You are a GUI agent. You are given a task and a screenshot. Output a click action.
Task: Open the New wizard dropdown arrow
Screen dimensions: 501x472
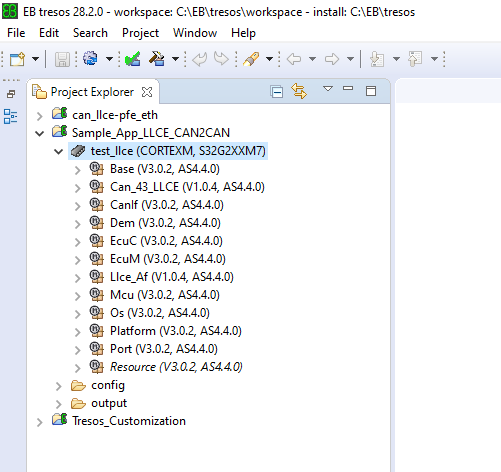pyautogui.click(x=35, y=59)
